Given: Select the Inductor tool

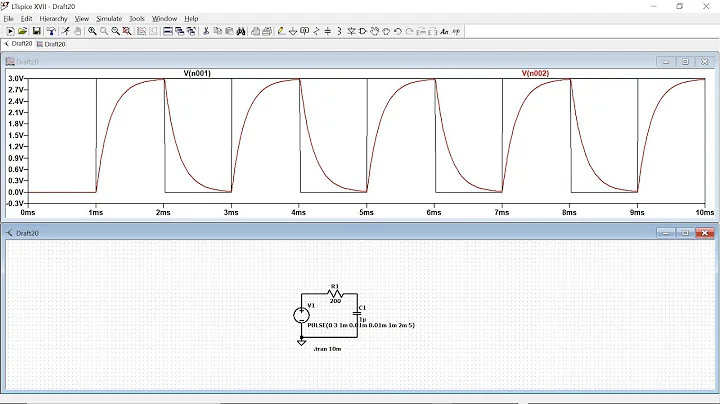Looking at the screenshot, I should 339,31.
